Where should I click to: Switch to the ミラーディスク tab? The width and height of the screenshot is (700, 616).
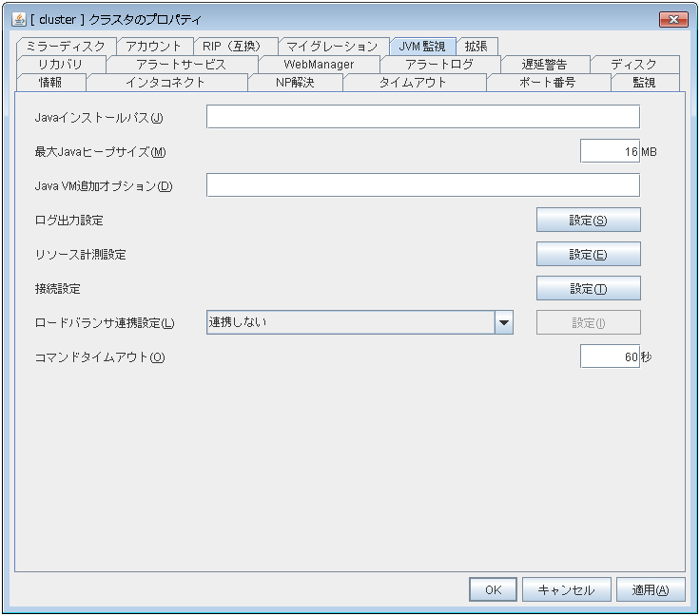[x=66, y=46]
